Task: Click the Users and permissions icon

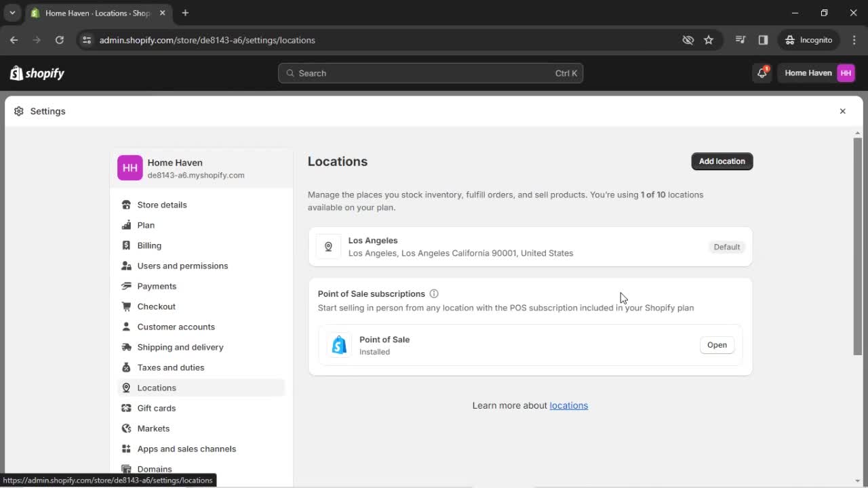Action: [126, 266]
